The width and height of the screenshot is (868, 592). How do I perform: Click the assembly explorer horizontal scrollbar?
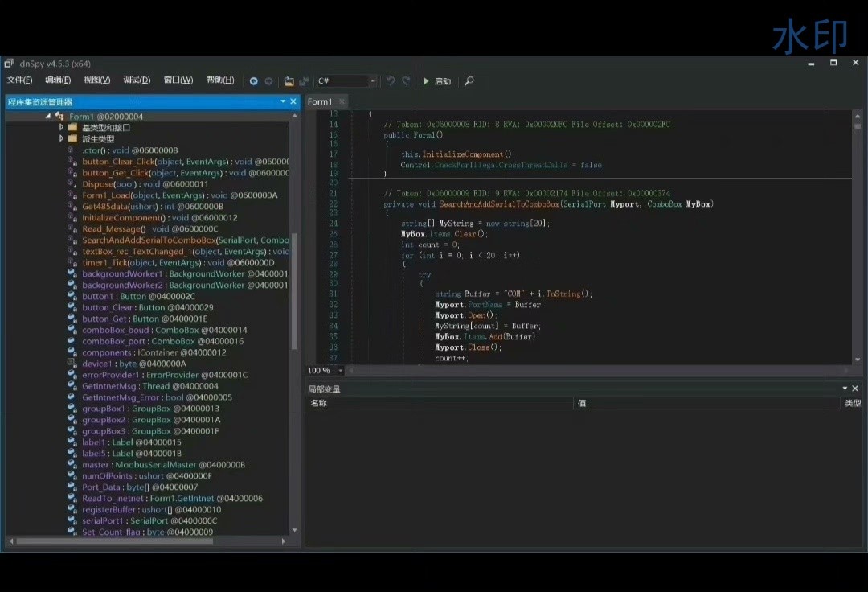pyautogui.click(x=113, y=541)
